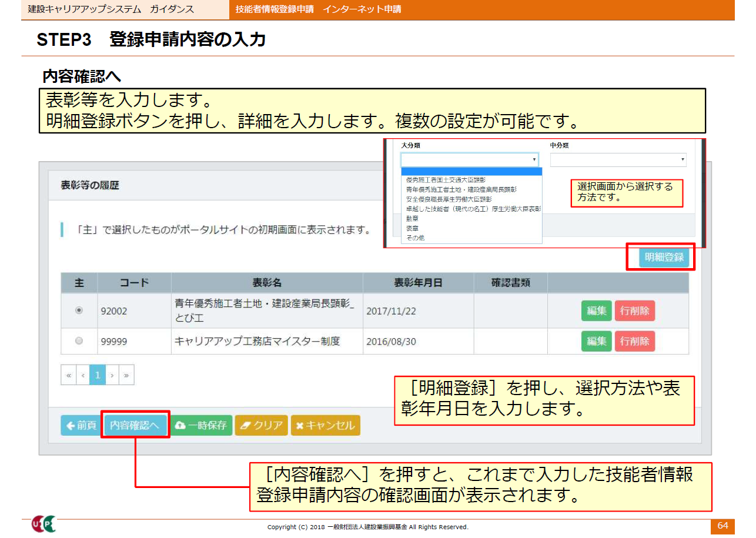Screen dimensions: 756x538
Task: Go to next page pagination ›
Action: tap(112, 375)
